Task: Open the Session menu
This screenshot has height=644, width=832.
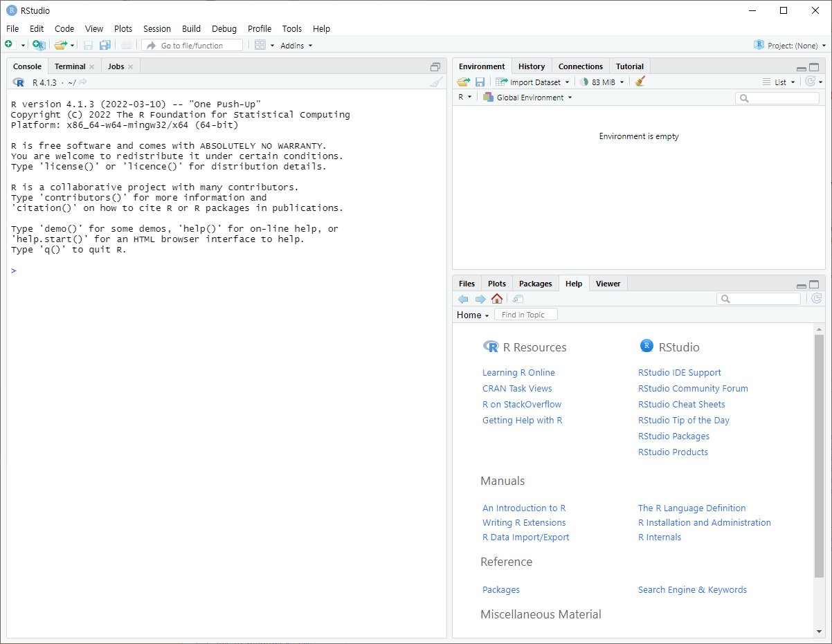Action: tap(157, 28)
